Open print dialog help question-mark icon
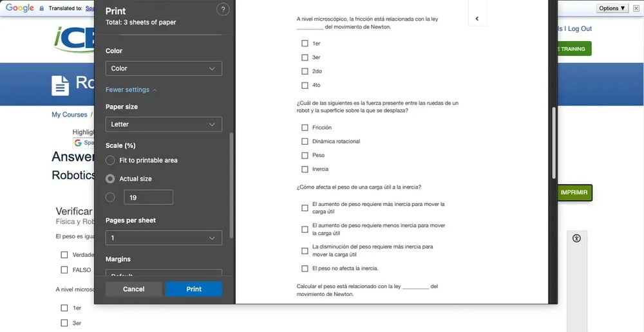 coord(223,10)
